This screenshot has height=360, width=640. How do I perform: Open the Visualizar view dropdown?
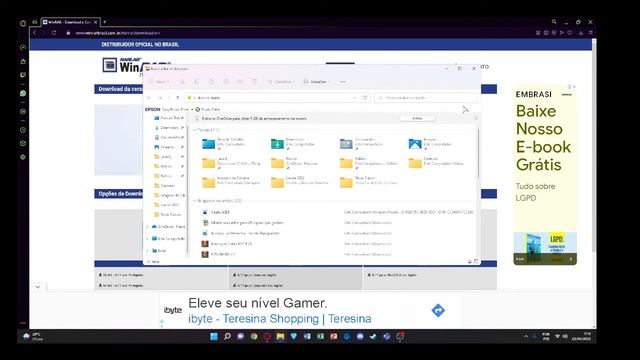[317, 82]
